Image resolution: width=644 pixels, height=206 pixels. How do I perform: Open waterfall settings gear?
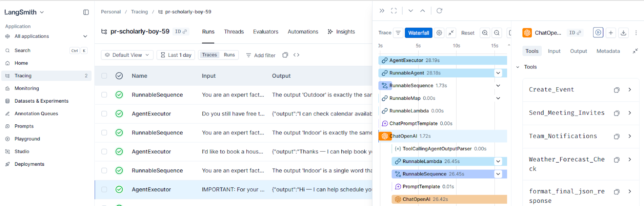click(x=440, y=33)
